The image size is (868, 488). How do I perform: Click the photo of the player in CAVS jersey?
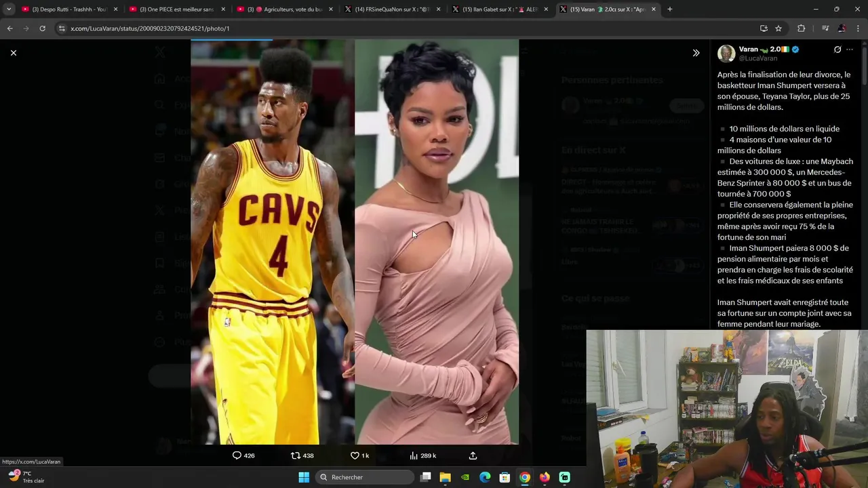273,242
